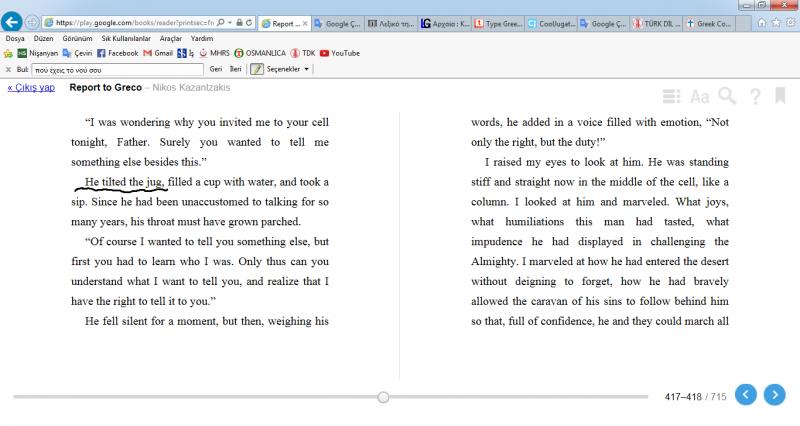The image size is (800, 426).
Task: Close the find bar
Action: point(8,69)
